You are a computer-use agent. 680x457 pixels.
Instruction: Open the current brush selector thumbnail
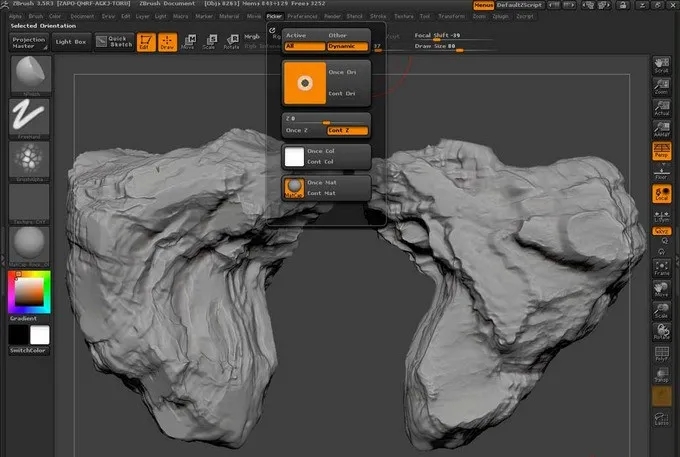click(29, 75)
